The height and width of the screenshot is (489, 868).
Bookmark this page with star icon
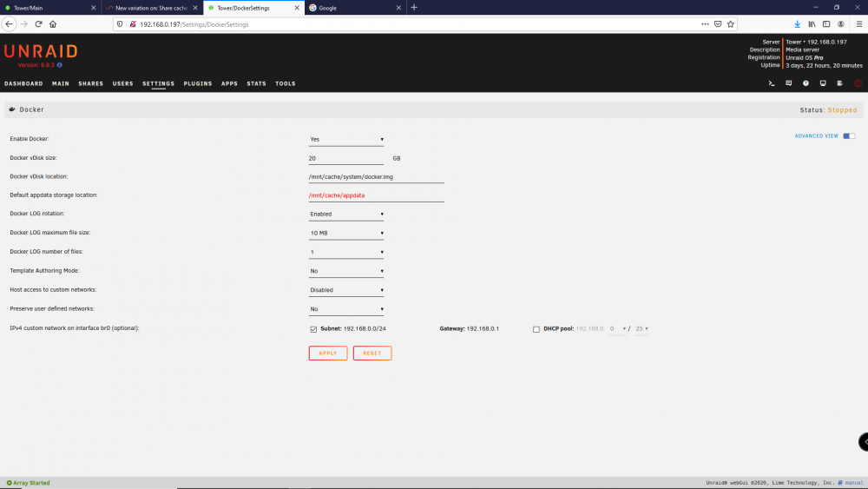tap(731, 24)
